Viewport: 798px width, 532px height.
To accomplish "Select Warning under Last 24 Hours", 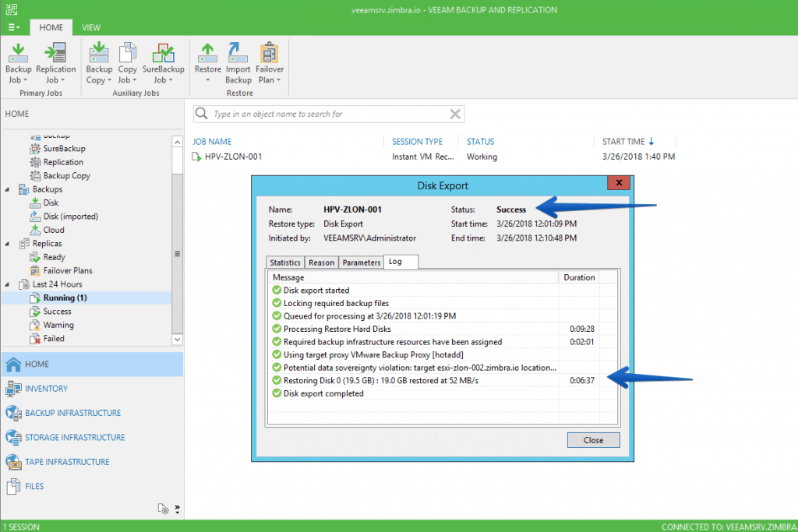I will click(58, 325).
